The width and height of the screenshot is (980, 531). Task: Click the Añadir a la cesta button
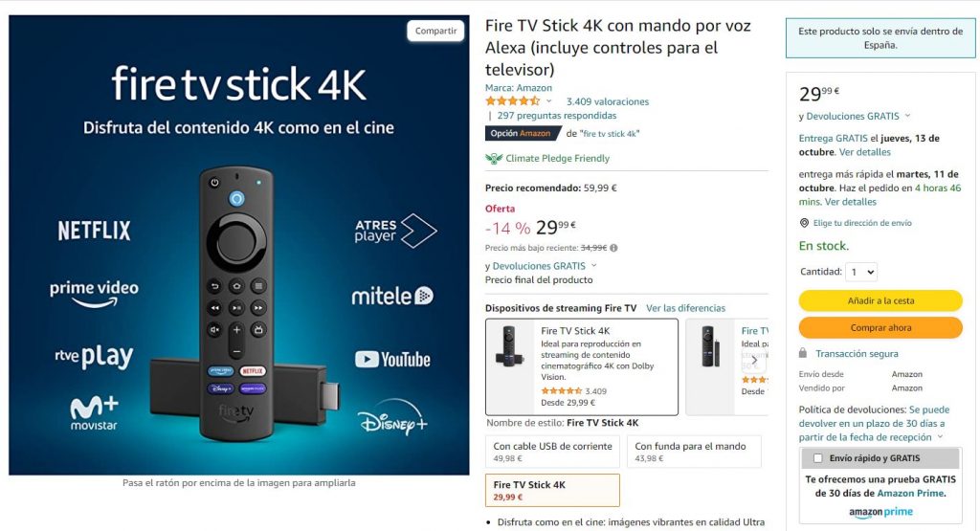coord(880,300)
